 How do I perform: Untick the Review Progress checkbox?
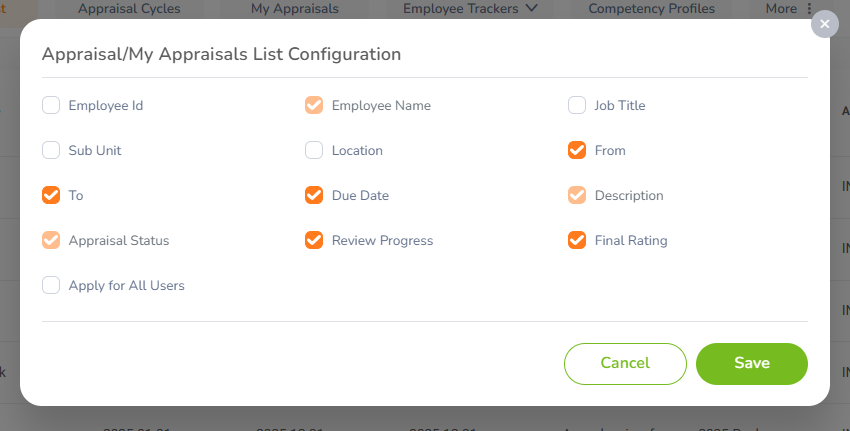[x=314, y=240]
